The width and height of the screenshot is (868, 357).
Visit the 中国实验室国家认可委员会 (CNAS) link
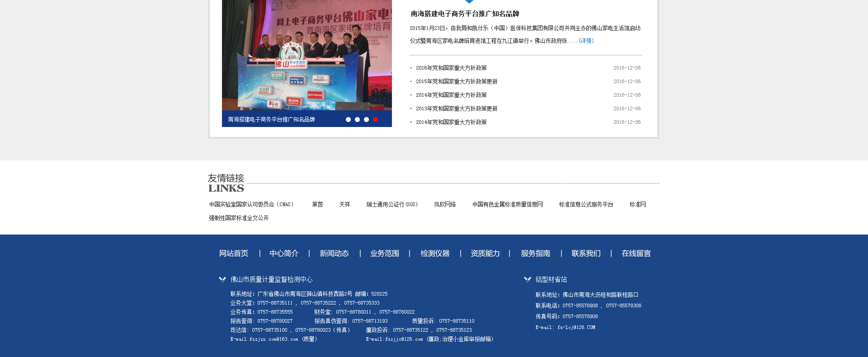pos(252,204)
